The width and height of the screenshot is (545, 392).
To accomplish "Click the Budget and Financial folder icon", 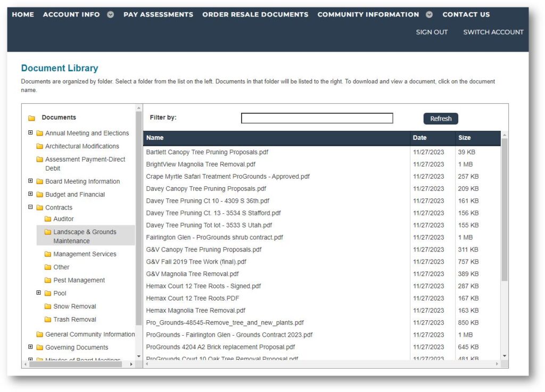I will (39, 195).
